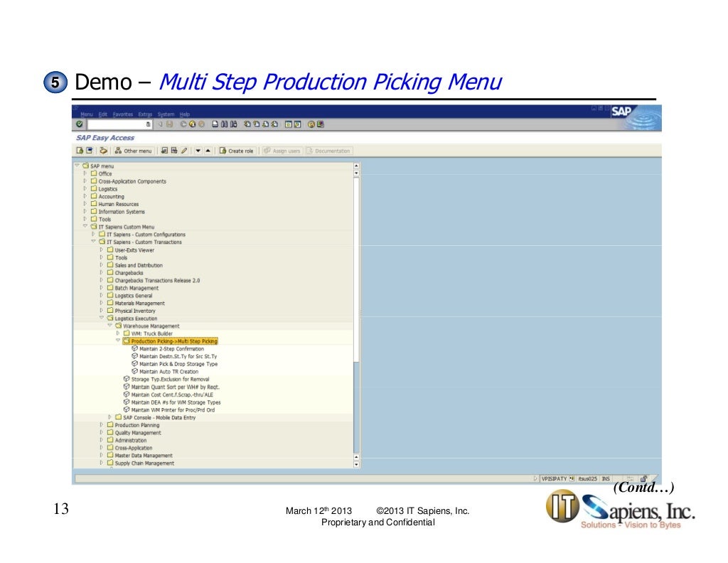728x563 pixels.
Task: Select Maintain WM Printer for Proc/Prd Ord
Action: 173,410
